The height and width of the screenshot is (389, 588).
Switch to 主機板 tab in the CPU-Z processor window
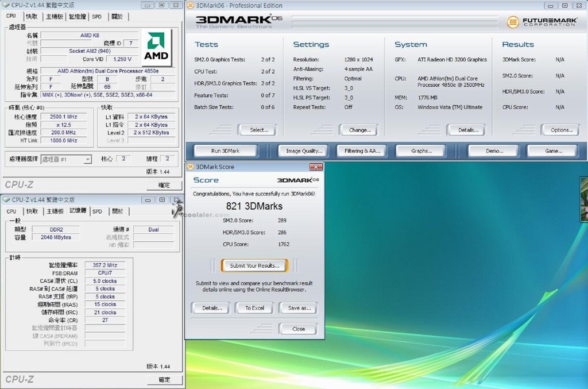(55, 17)
